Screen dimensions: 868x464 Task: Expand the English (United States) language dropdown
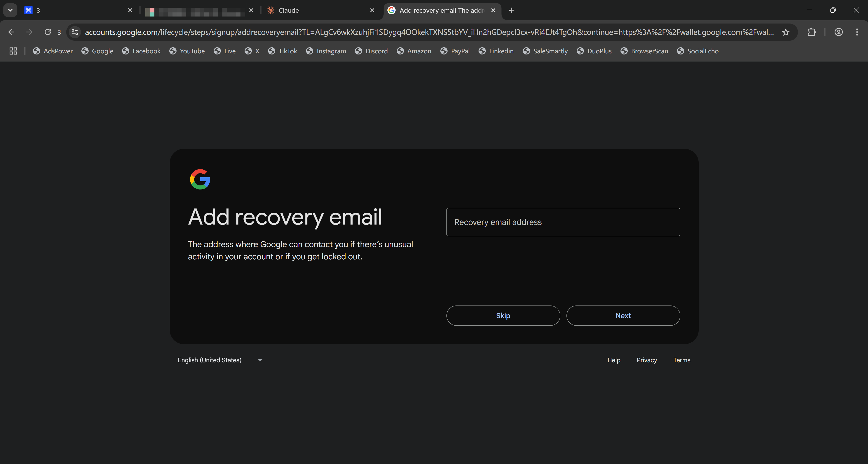click(220, 360)
